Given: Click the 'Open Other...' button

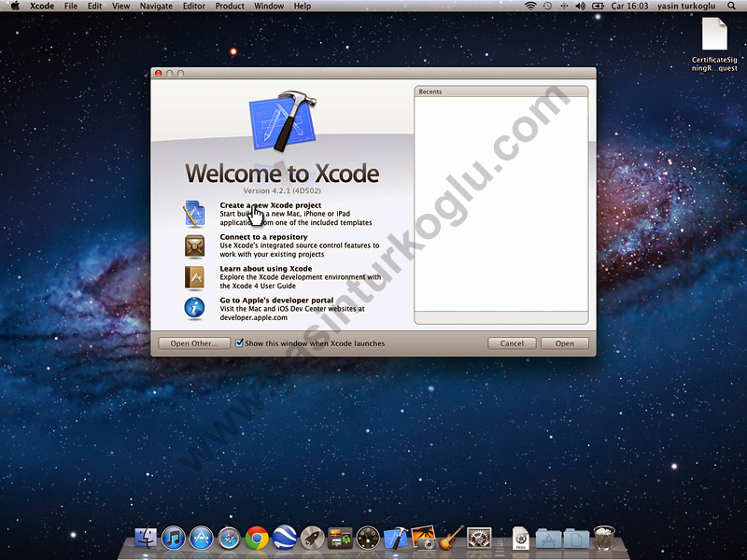Looking at the screenshot, I should (194, 343).
